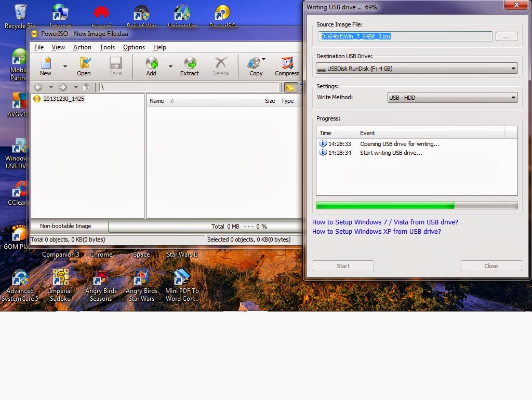Select the PowerISO desktop shortcut

pos(222,16)
